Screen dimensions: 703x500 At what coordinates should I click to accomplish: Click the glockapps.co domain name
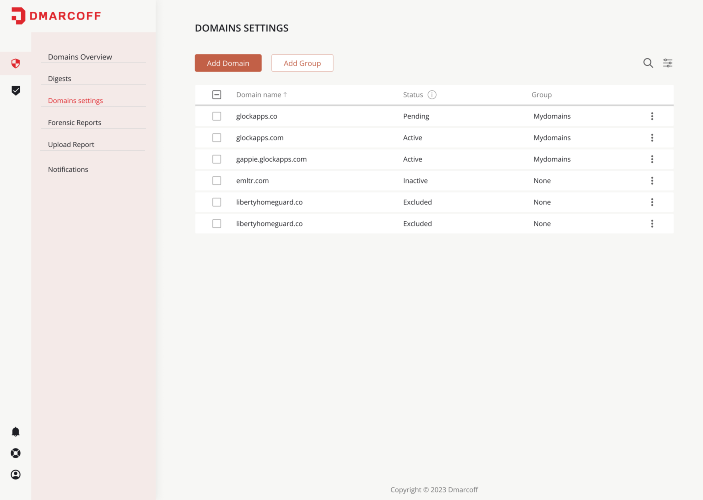tap(256, 116)
